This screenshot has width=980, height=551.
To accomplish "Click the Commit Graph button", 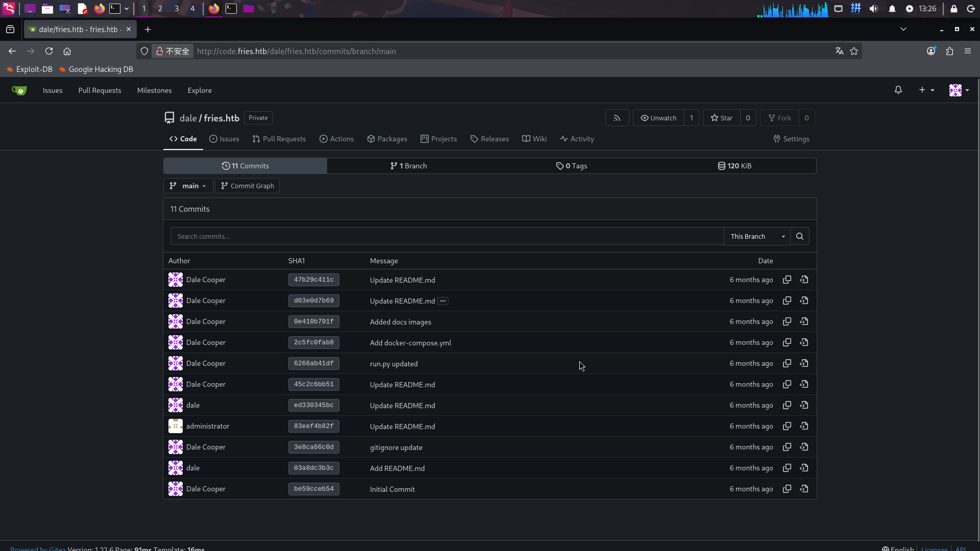I will [x=247, y=186].
